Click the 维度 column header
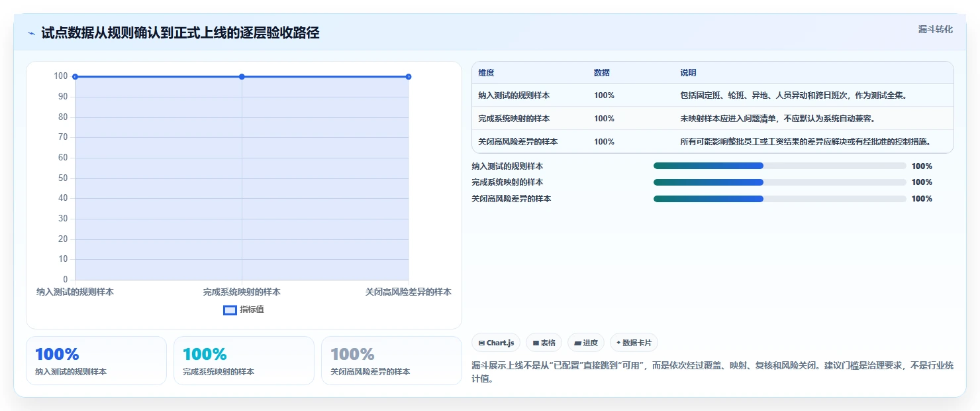The height and width of the screenshot is (411, 980). (486, 73)
